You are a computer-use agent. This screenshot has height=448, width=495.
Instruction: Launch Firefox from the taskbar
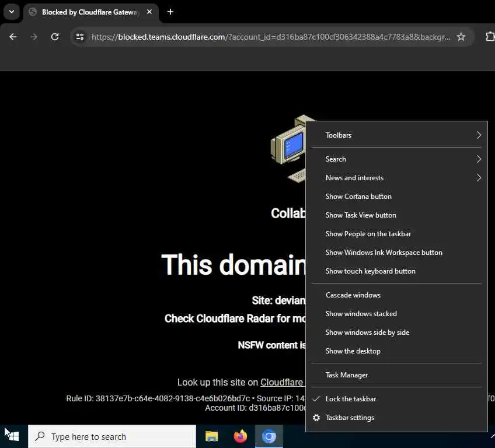[x=240, y=436]
